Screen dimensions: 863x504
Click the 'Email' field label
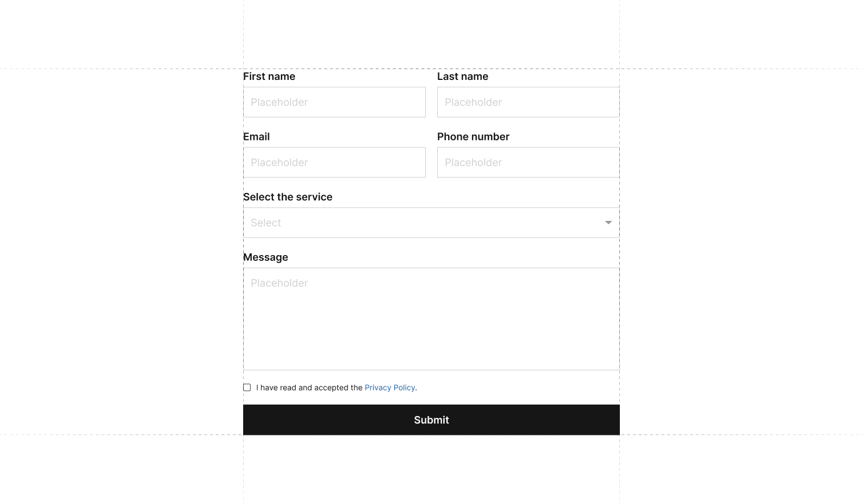(x=257, y=137)
